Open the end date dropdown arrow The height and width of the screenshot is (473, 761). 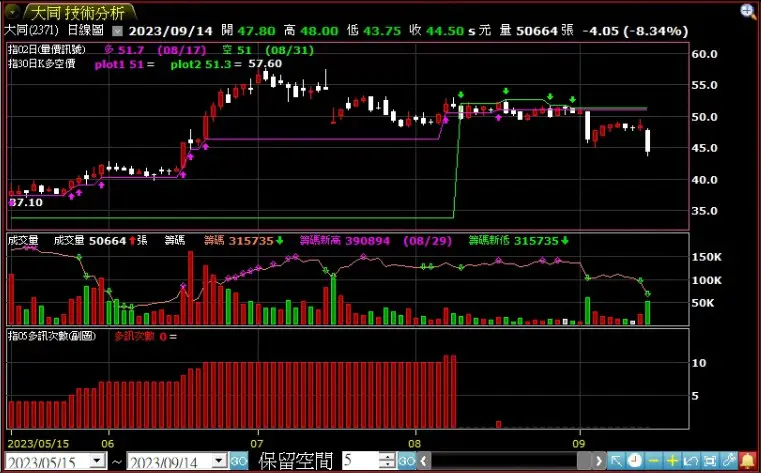(x=219, y=460)
